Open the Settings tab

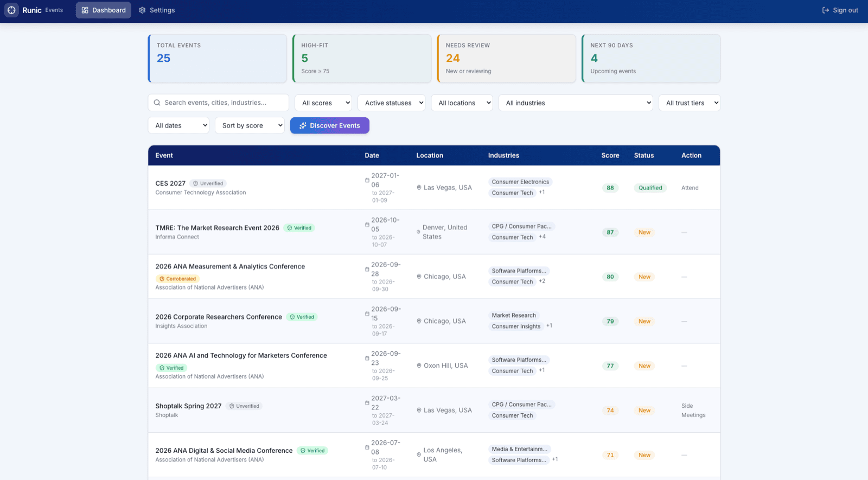(157, 10)
